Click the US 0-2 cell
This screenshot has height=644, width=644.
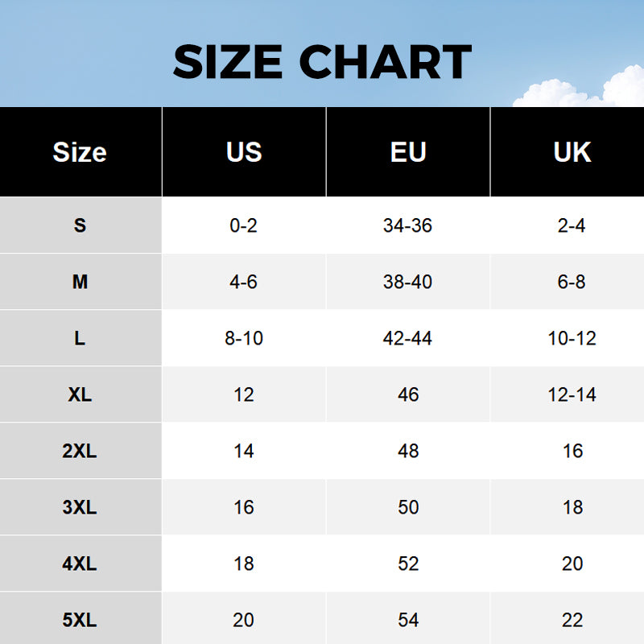[244, 225]
